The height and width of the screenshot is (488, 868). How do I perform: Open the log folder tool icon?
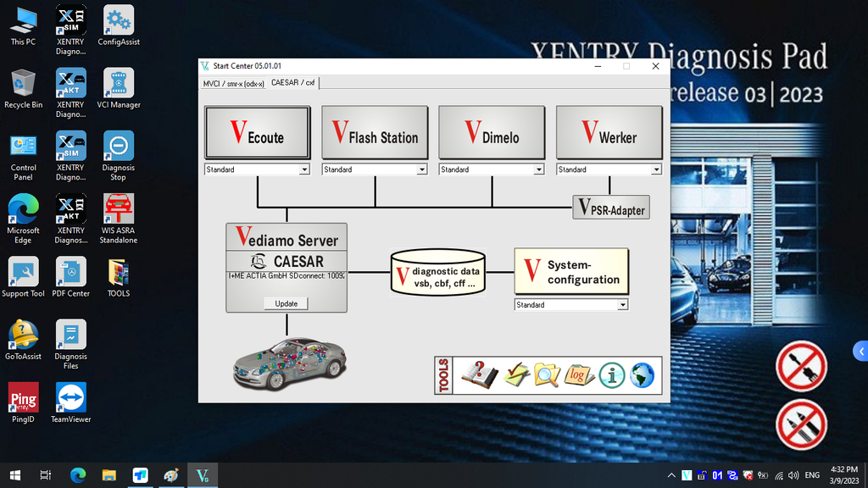578,374
